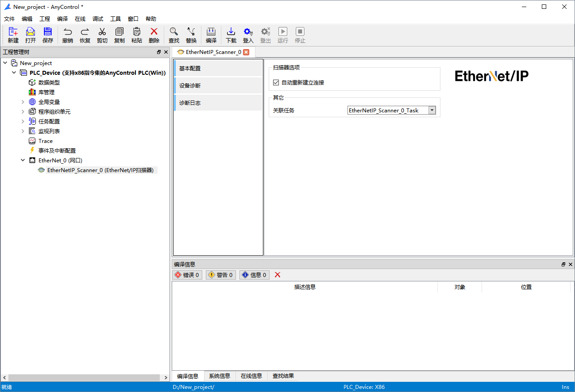The width and height of the screenshot is (575, 392).
Task: Click the project tree horizontal scrollbar
Action: (x=85, y=377)
